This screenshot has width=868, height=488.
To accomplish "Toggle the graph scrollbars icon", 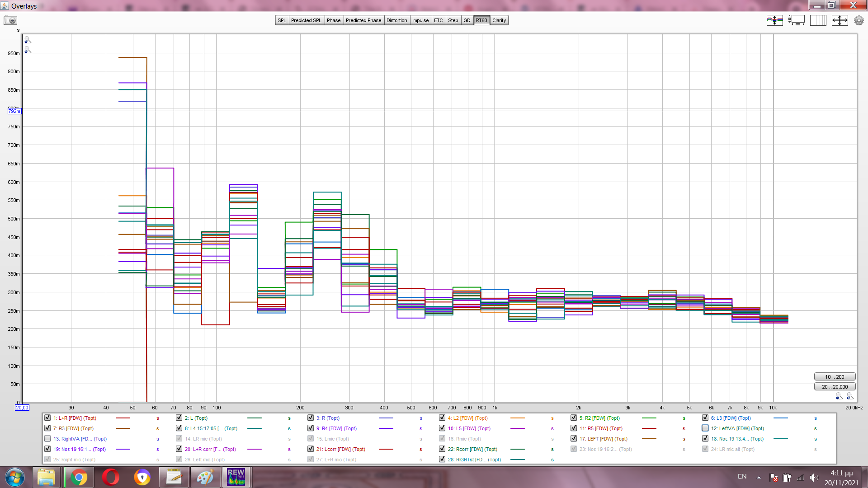I will 796,20.
